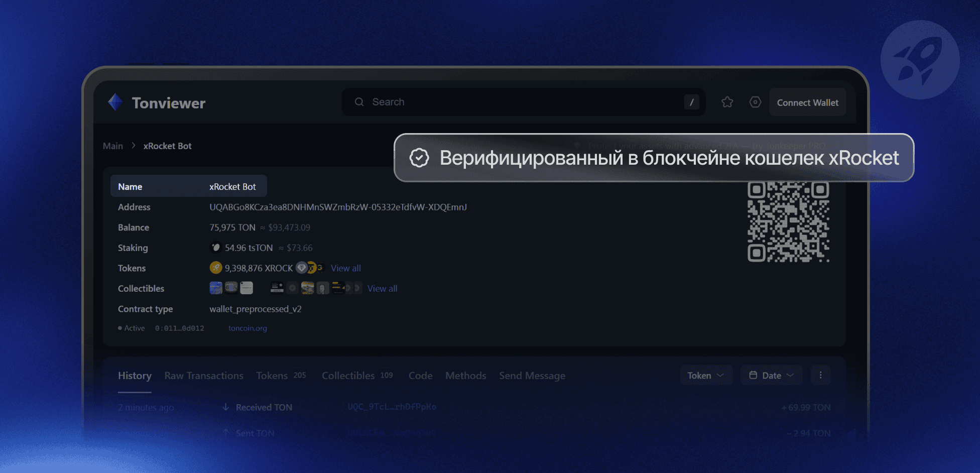Click the wallet QR code
Viewport: 980px width, 473px height.
click(788, 221)
